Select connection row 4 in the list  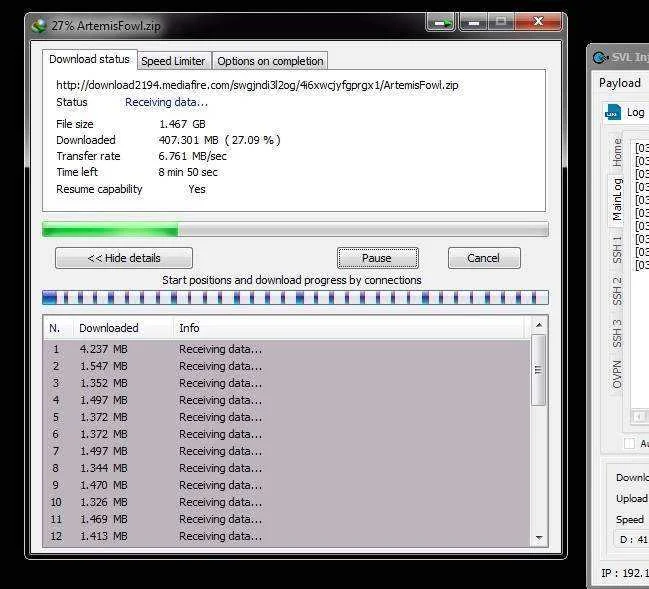click(x=286, y=400)
